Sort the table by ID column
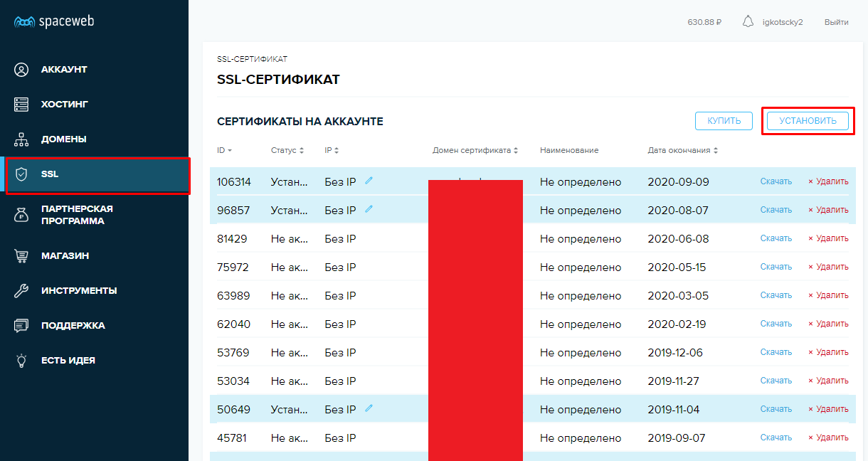This screenshot has width=868, height=461. (x=225, y=150)
